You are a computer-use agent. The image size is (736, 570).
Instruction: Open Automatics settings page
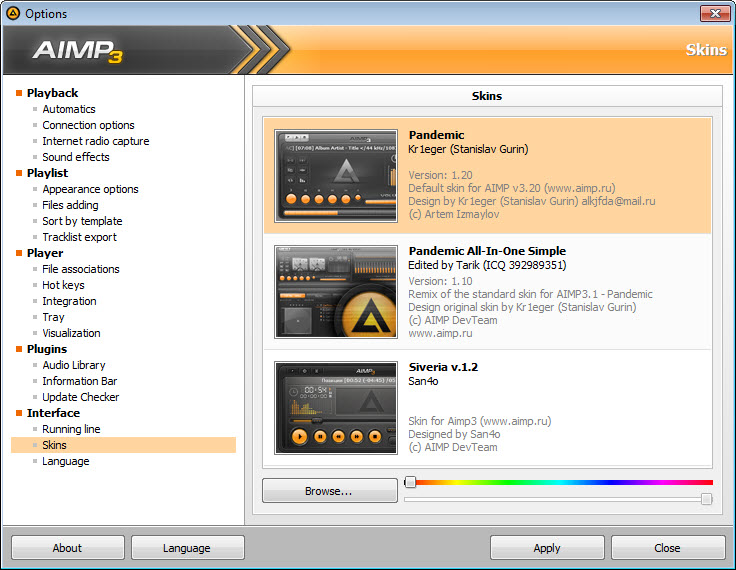tap(69, 109)
